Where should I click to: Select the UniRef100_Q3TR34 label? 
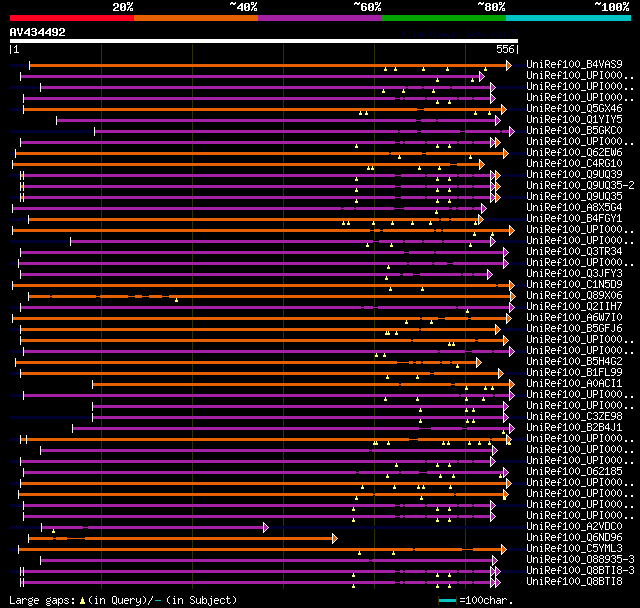tap(574, 252)
